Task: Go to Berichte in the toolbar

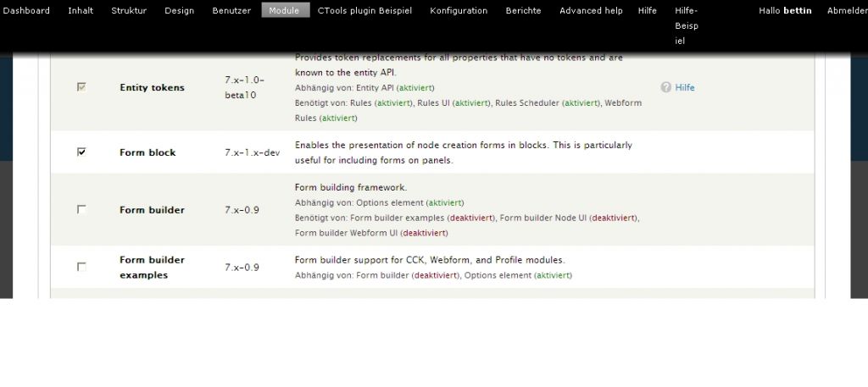Action: (524, 11)
